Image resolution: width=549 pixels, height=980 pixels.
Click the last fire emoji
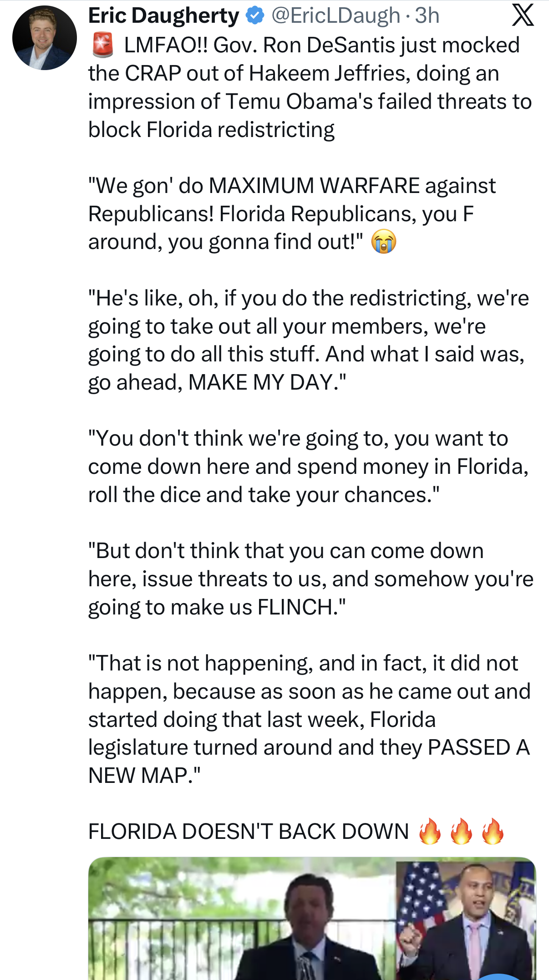(493, 831)
